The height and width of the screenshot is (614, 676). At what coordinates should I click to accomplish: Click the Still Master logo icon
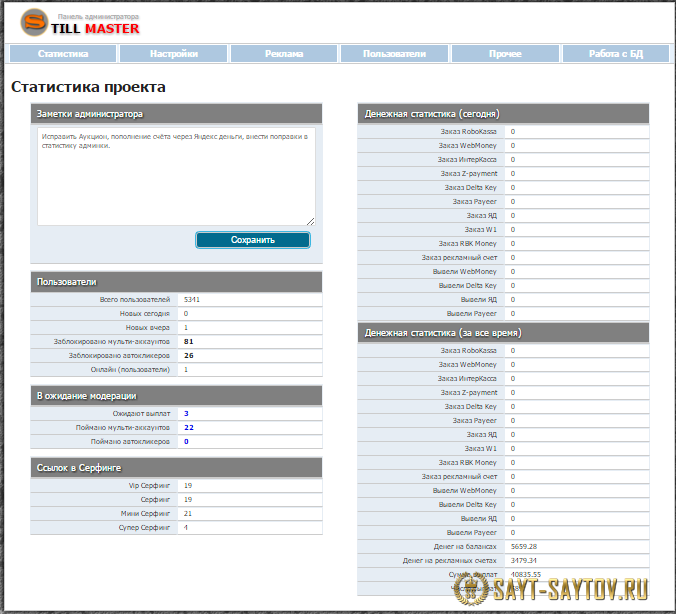click(33, 24)
